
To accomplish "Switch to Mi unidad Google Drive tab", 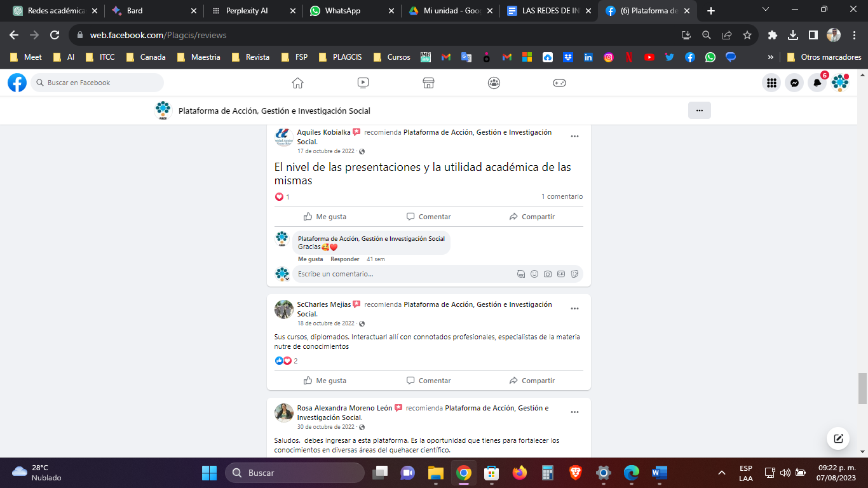I will pos(451,11).
